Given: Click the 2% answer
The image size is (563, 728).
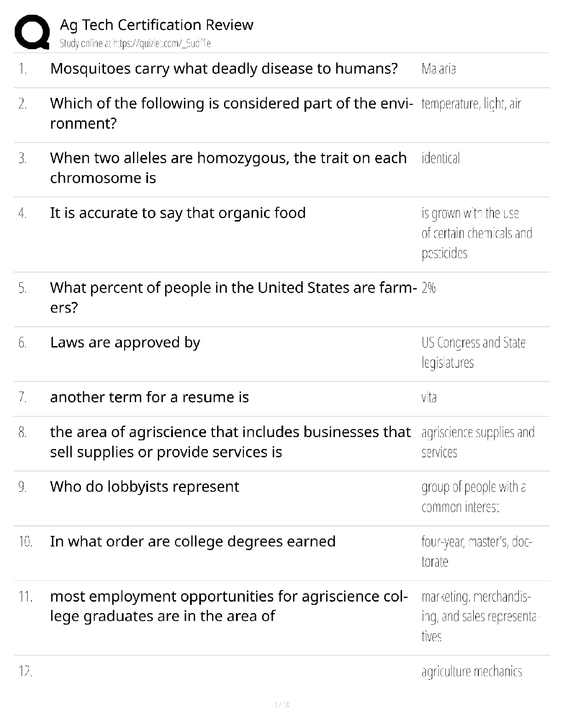Looking at the screenshot, I should 428,288.
